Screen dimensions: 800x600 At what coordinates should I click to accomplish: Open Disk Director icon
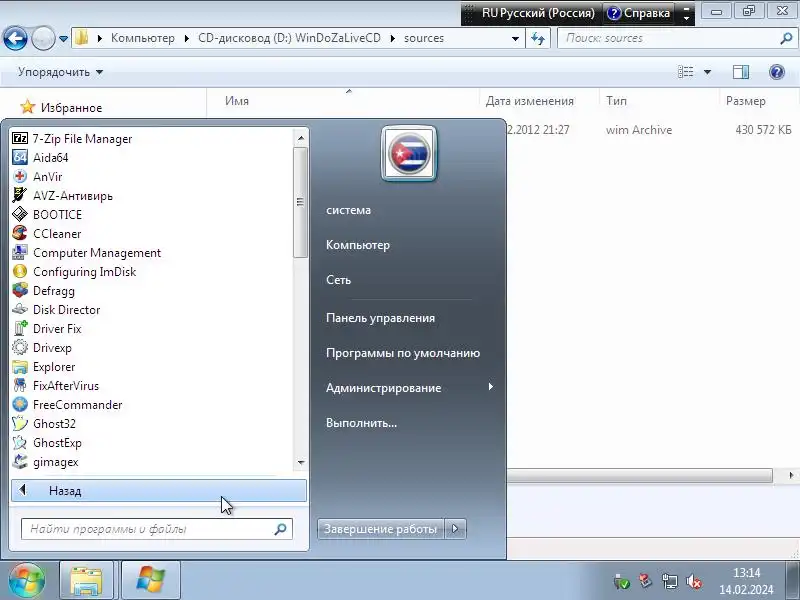point(20,310)
